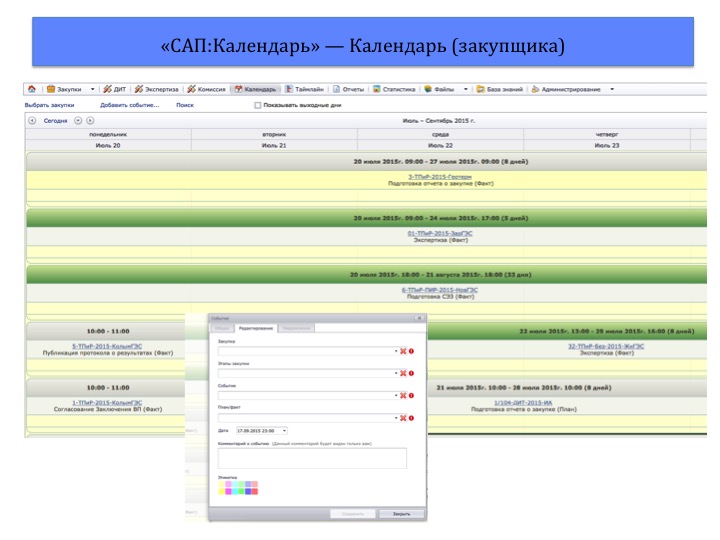Image resolution: width=720 pixels, height=540 pixels.
Task: Clear the Этапы закупки field with red X
Action: tap(403, 373)
